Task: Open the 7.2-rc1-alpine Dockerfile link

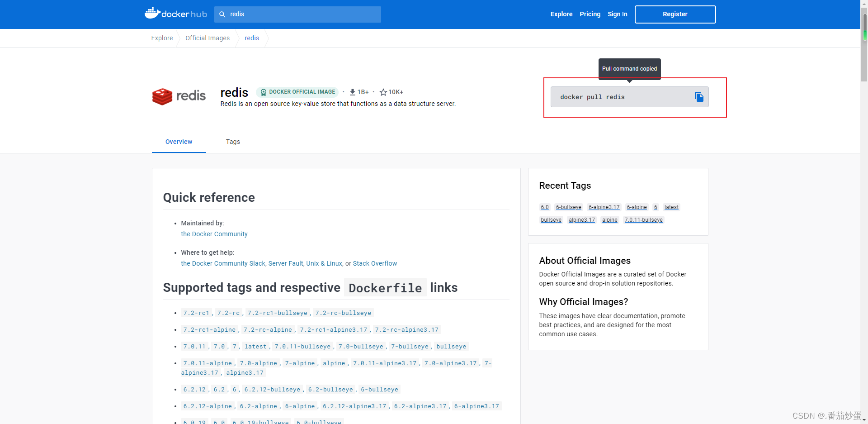Action: point(209,329)
